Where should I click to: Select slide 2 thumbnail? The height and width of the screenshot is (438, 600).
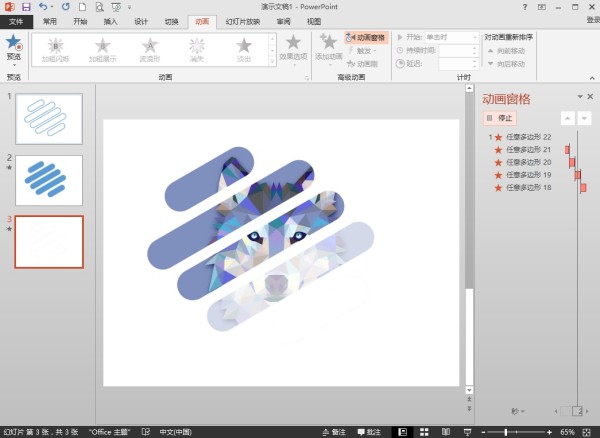coord(49,180)
